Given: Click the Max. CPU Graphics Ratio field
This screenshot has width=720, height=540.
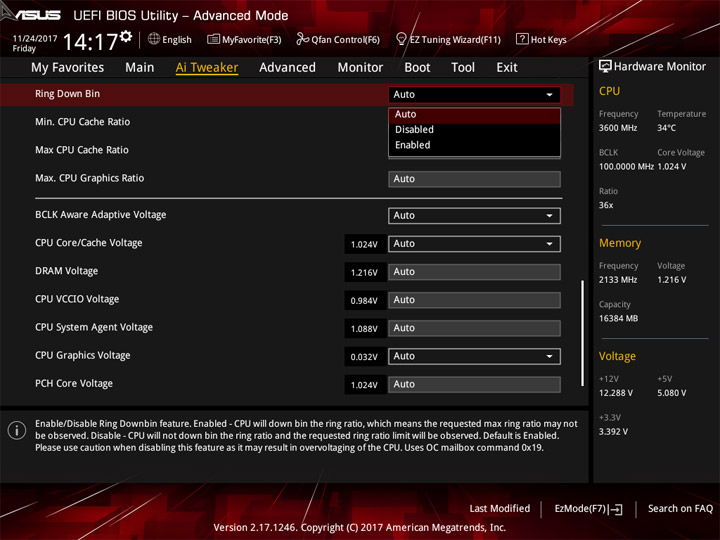Looking at the screenshot, I should [474, 179].
